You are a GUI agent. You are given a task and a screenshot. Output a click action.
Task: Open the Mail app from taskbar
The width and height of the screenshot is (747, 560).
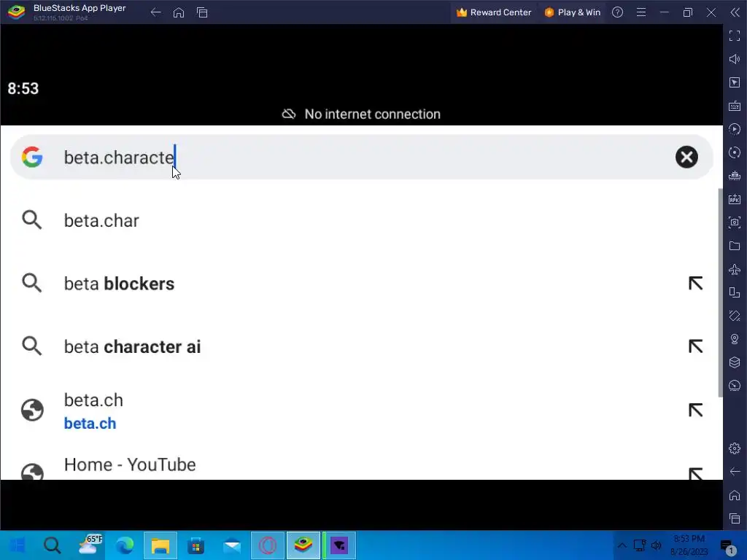(232, 545)
